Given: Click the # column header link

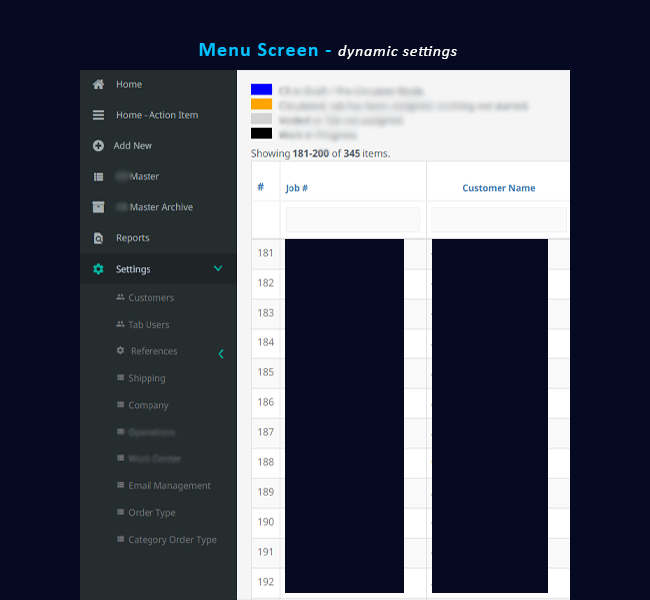Looking at the screenshot, I should pos(260,187).
